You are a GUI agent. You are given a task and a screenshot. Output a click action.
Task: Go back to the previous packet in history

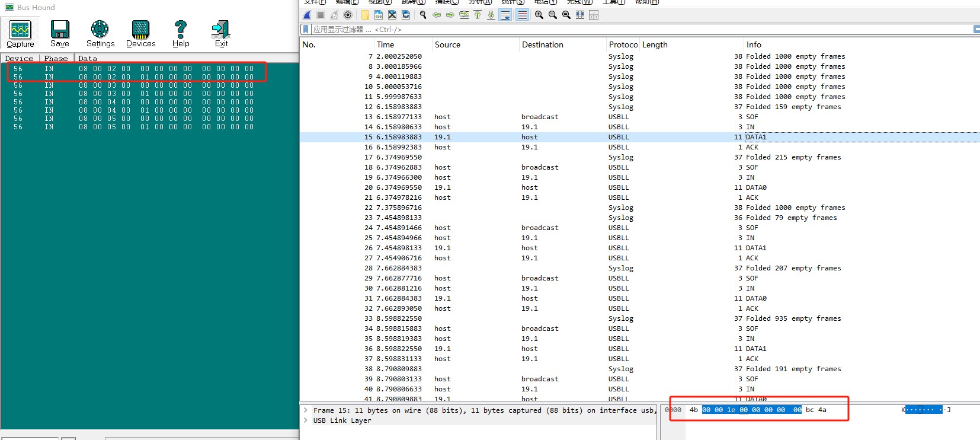[437, 15]
